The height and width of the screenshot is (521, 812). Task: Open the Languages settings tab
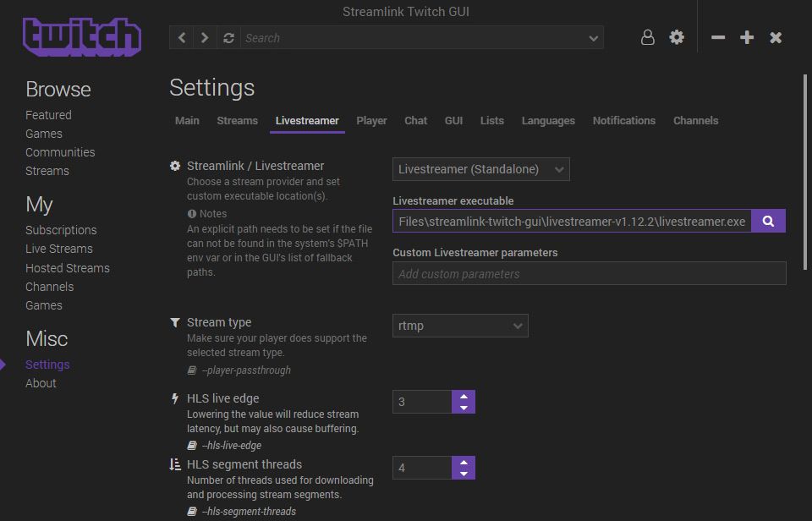click(x=548, y=121)
